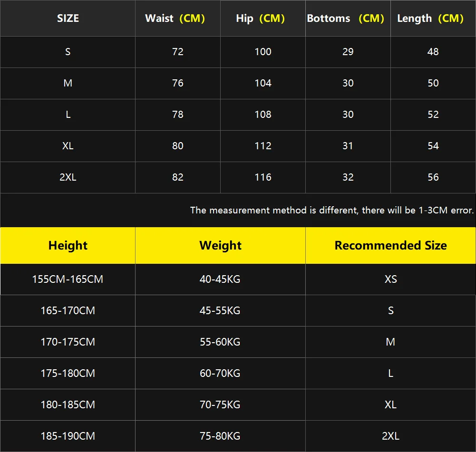Select the Recommended Size header
The image size is (476, 452).
tap(391, 245)
